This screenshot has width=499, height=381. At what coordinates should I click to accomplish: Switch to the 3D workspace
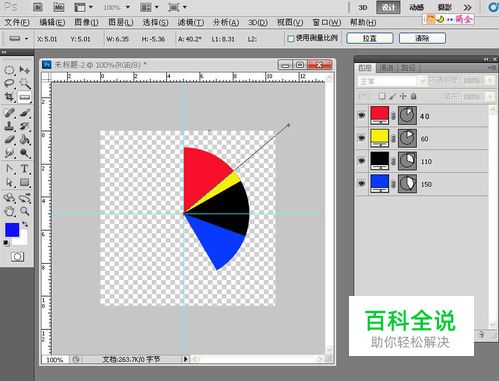tap(363, 7)
